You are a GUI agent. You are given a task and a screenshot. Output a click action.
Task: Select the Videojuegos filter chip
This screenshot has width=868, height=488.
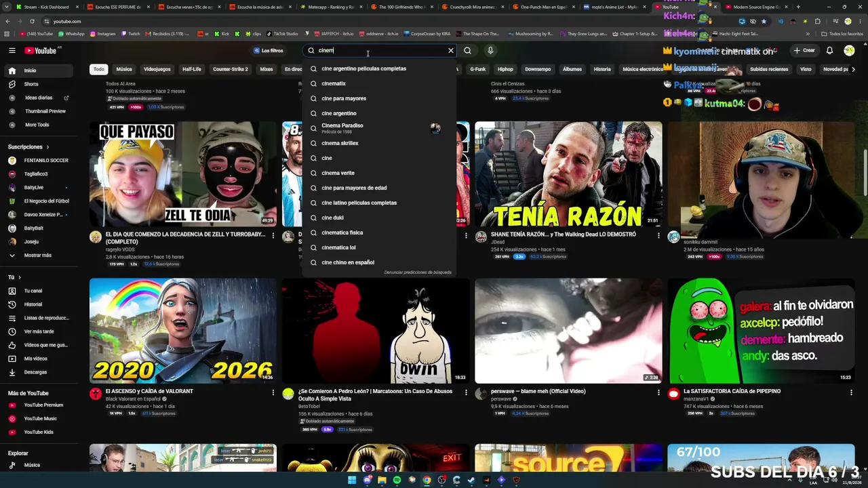click(157, 69)
